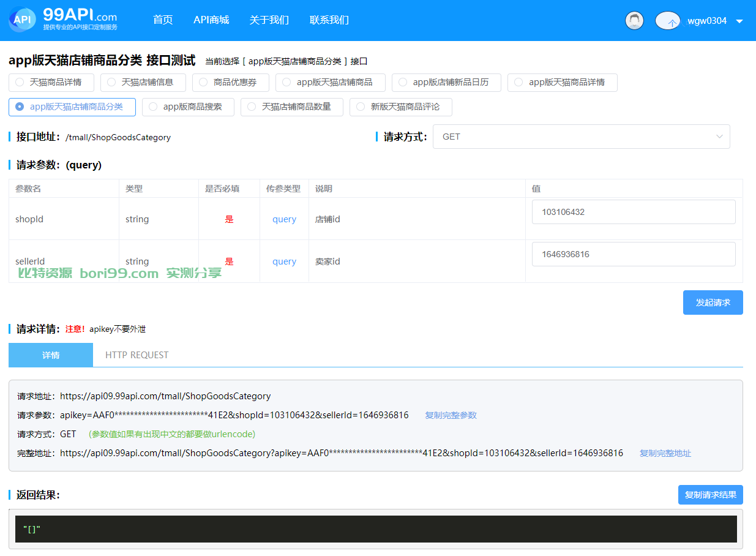Click the sellerId parameter name cell

tap(64, 261)
